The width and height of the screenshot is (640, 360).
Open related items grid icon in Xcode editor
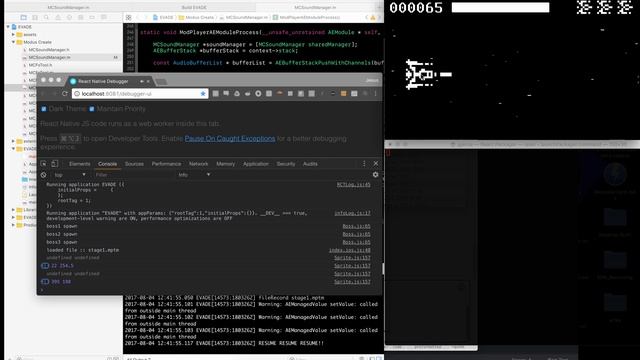click(129, 18)
